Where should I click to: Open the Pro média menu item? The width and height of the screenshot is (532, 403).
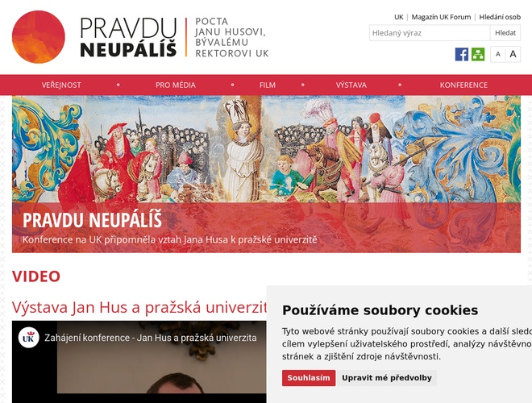pos(176,85)
